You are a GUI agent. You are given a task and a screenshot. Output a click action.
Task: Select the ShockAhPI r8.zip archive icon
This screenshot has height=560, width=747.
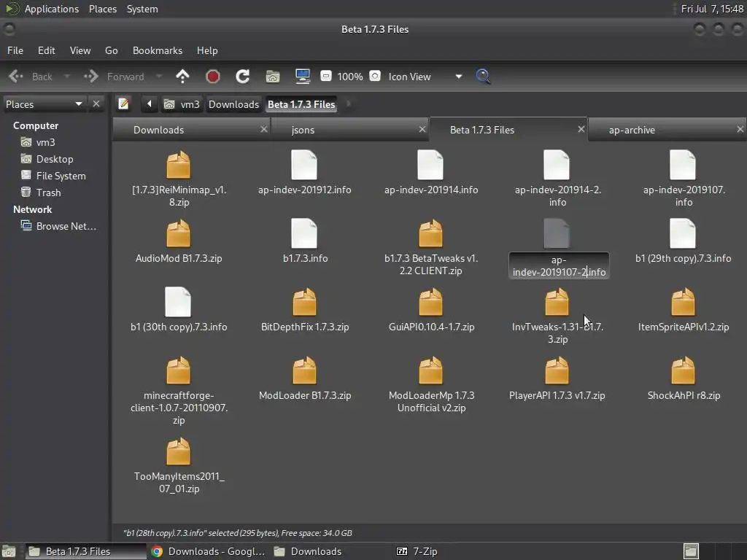pos(683,370)
